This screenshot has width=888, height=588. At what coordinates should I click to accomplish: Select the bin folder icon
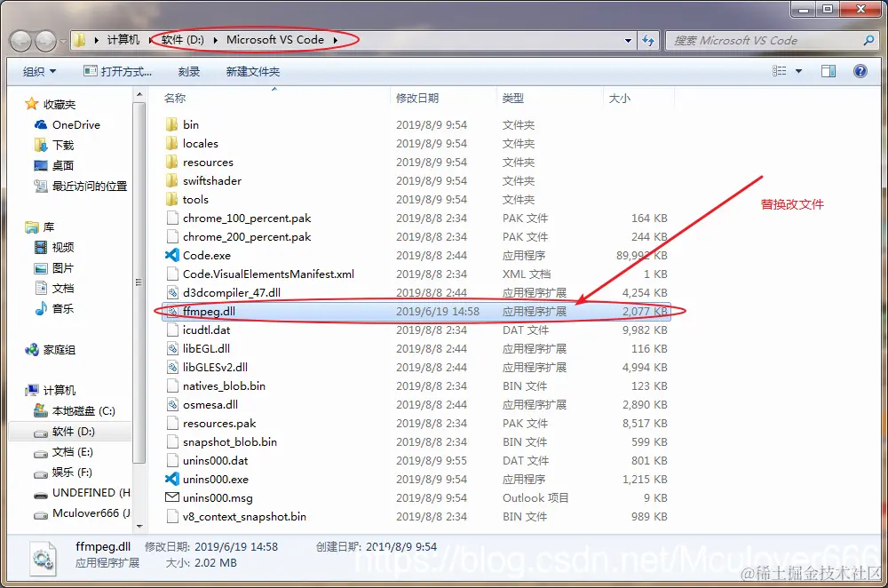coord(171,124)
